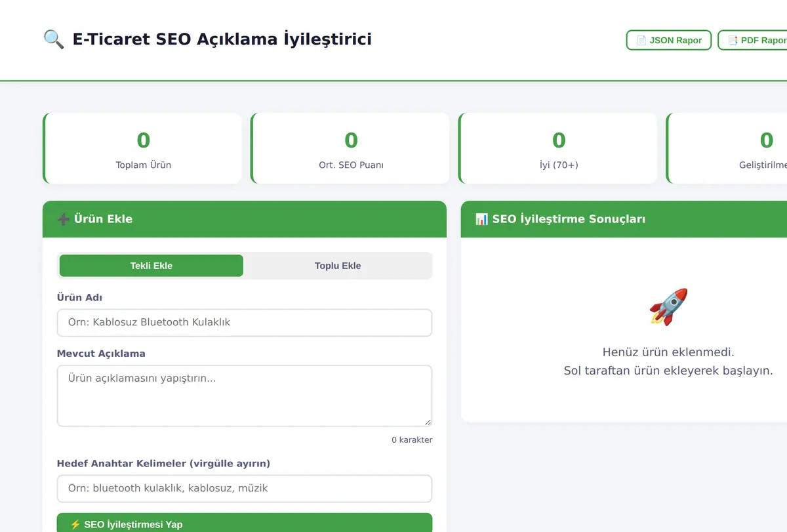This screenshot has width=787, height=532.
Task: Open the JSON Rapor export button
Action: (x=669, y=40)
